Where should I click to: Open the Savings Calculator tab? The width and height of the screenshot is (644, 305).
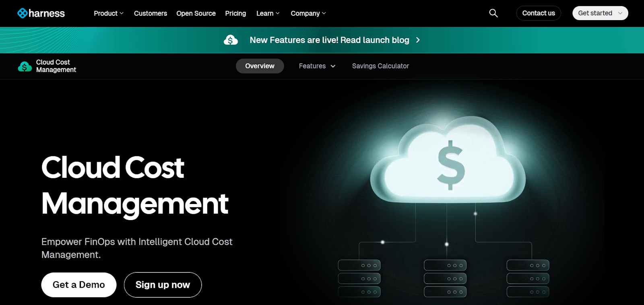point(380,66)
